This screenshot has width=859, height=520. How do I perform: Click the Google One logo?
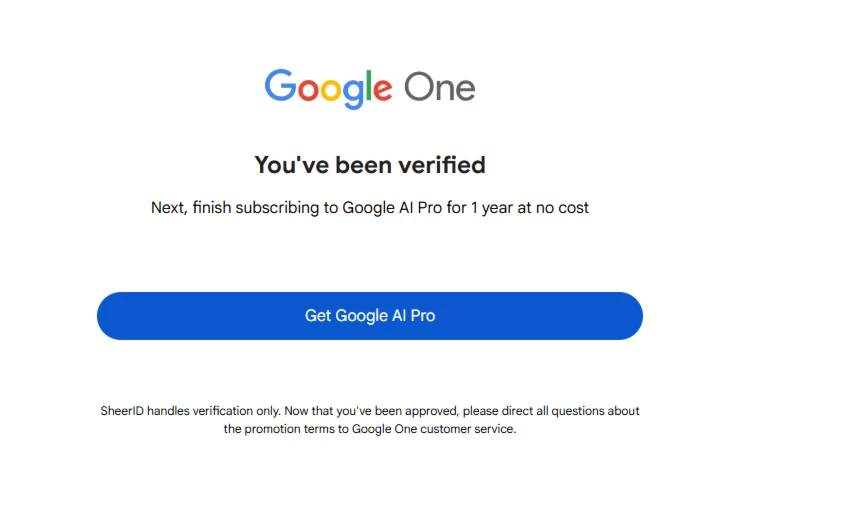click(370, 88)
